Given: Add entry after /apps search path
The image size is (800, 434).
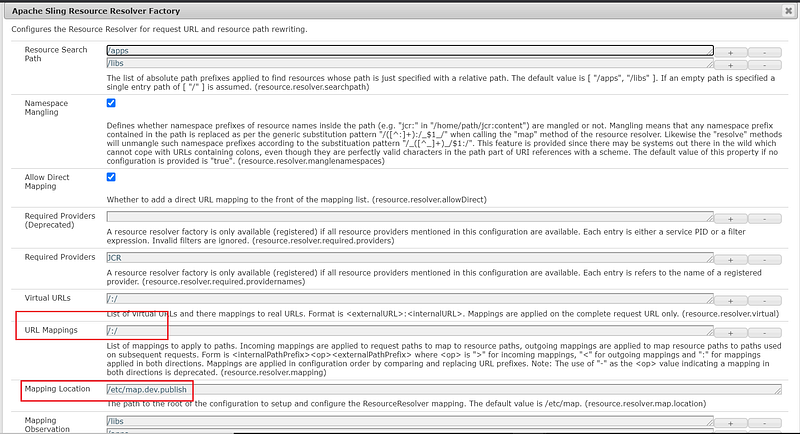Looking at the screenshot, I should (731, 53).
